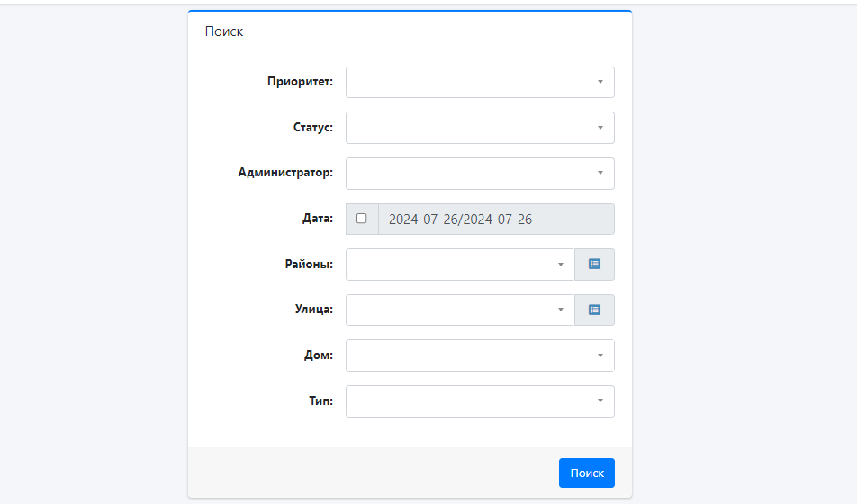Click the arrow in the Дом field
Image resolution: width=857 pixels, height=504 pixels.
tap(600, 355)
